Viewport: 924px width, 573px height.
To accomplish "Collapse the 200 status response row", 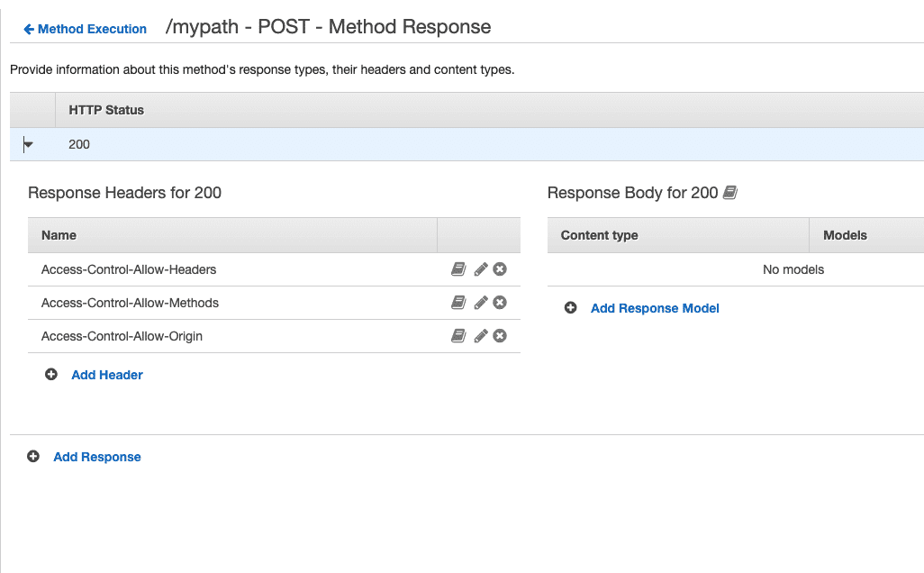I will [29, 144].
